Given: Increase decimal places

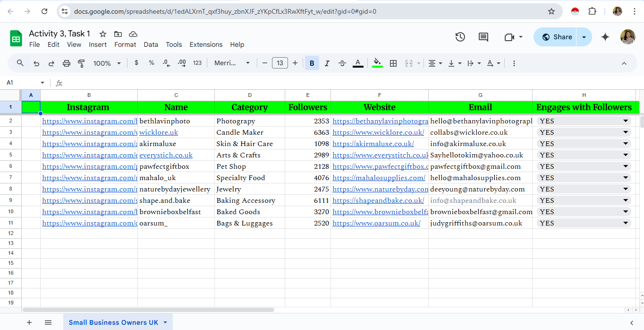Looking at the screenshot, I should click(182, 63).
